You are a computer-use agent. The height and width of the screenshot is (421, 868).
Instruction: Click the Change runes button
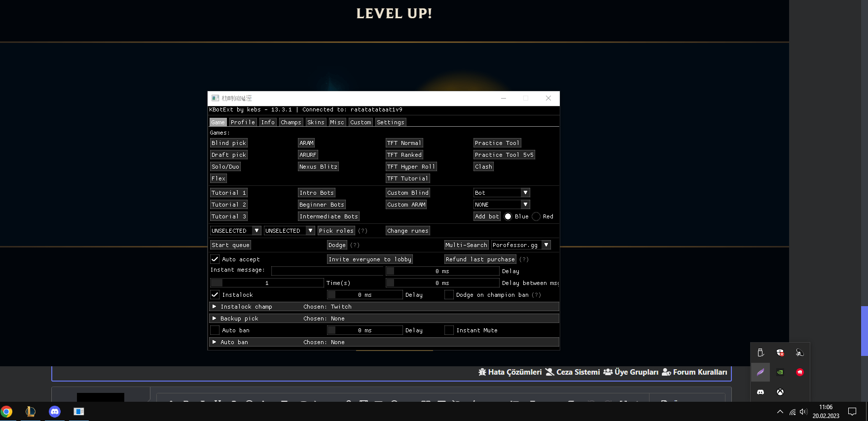click(408, 231)
